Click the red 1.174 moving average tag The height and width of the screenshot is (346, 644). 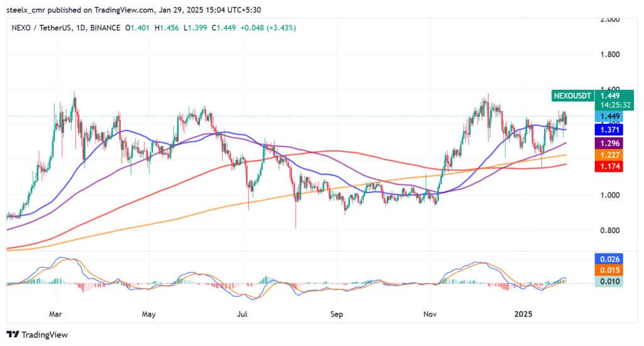pos(608,167)
